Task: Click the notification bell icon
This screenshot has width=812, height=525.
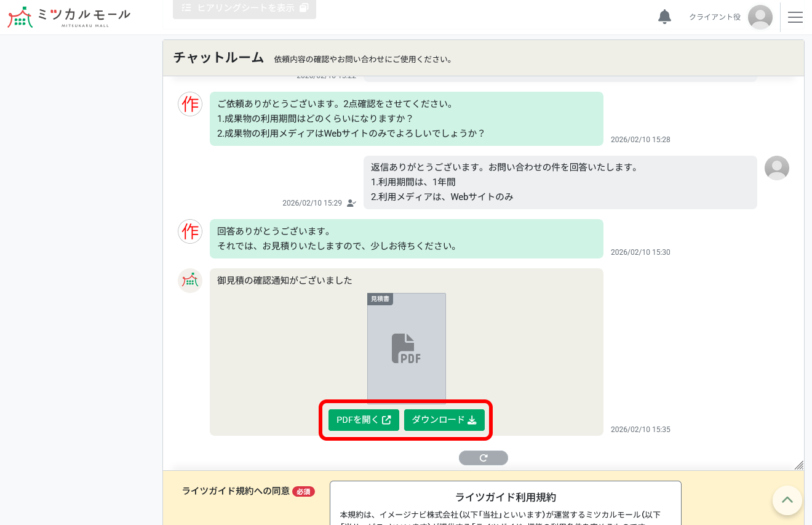Action: pos(664,17)
